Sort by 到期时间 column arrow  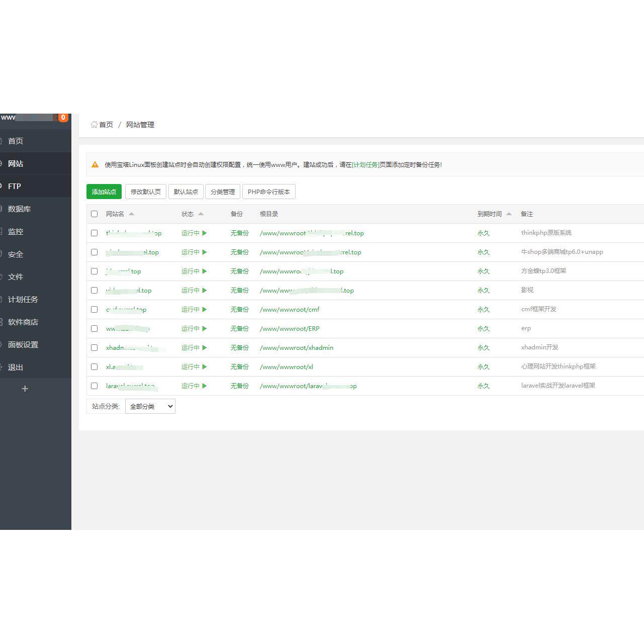tap(509, 214)
